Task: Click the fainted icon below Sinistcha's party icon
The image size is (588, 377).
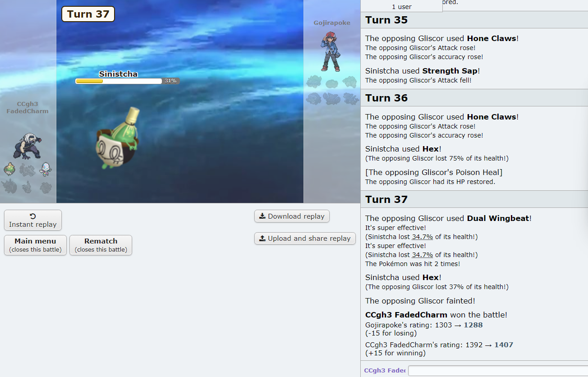Action: click(9, 186)
